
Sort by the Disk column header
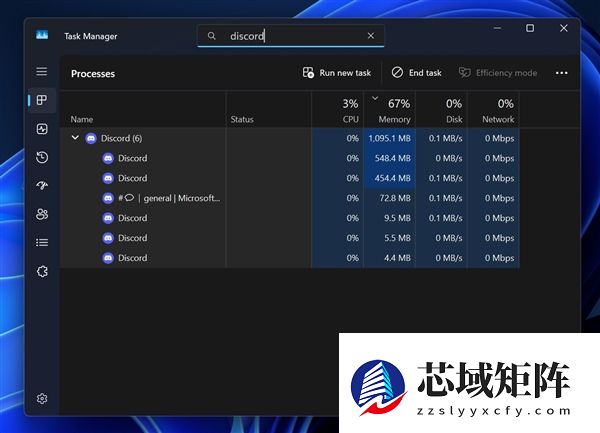(441, 110)
